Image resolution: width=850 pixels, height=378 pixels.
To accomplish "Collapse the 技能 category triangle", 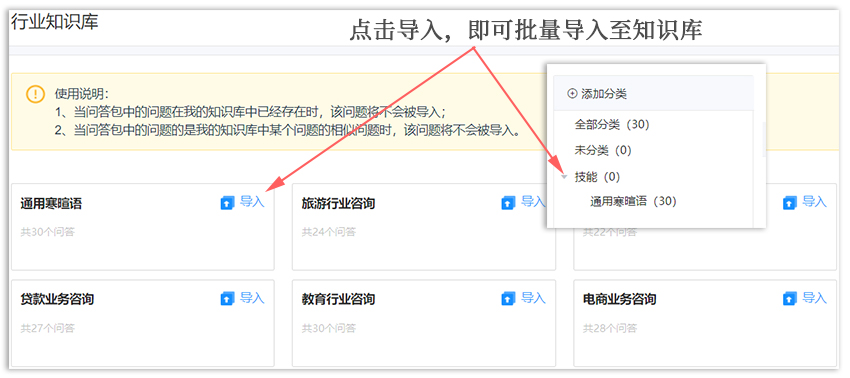I will (564, 177).
